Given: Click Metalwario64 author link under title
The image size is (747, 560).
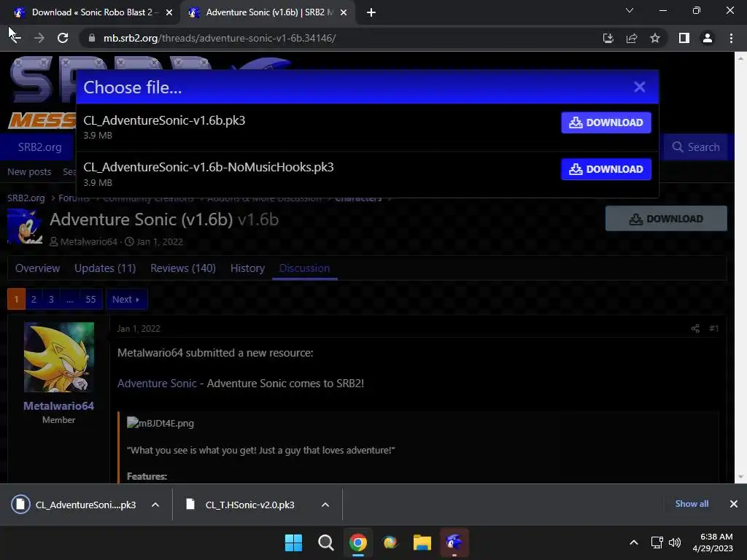Looking at the screenshot, I should (88, 242).
